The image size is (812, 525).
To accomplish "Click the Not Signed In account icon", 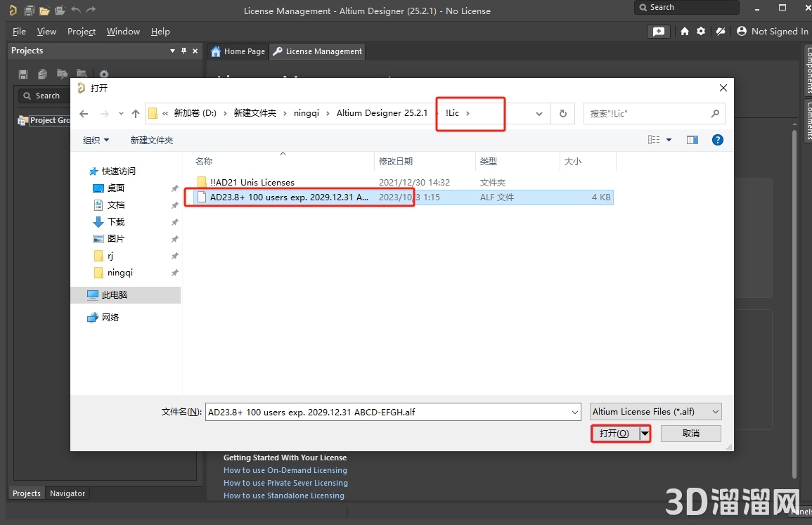I will point(742,31).
